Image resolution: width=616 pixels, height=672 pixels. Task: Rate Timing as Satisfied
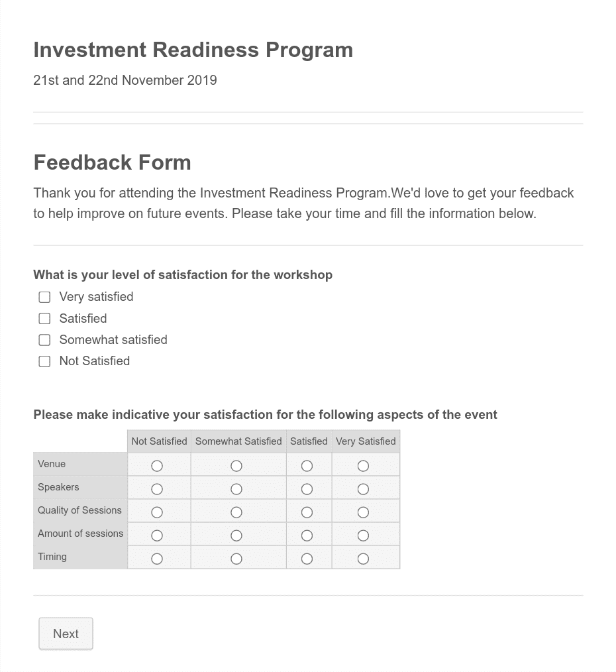pyautogui.click(x=307, y=558)
